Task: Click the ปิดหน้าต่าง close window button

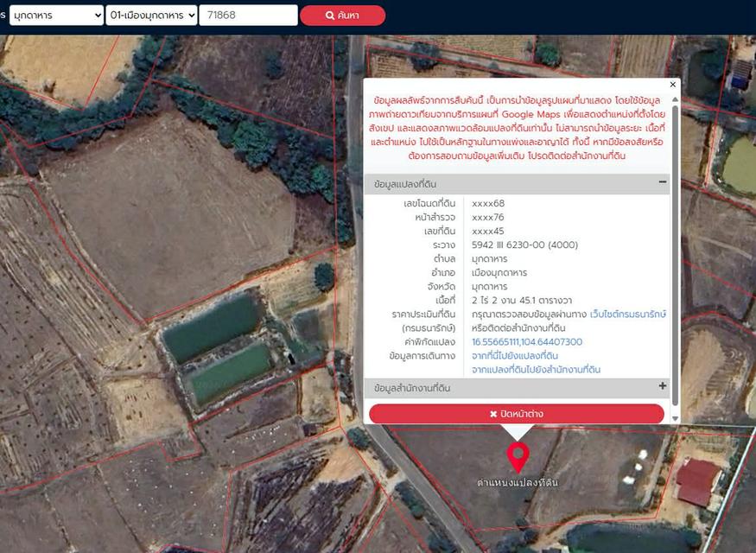Action: [x=517, y=414]
